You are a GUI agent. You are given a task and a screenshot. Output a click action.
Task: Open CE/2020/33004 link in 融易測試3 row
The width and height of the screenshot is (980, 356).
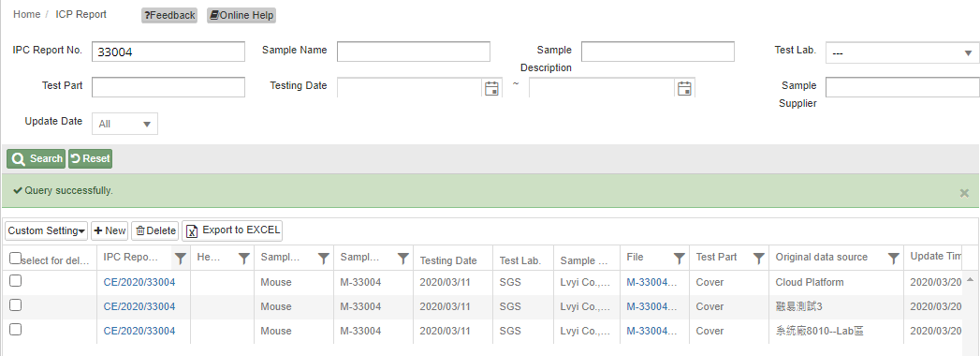coord(139,306)
